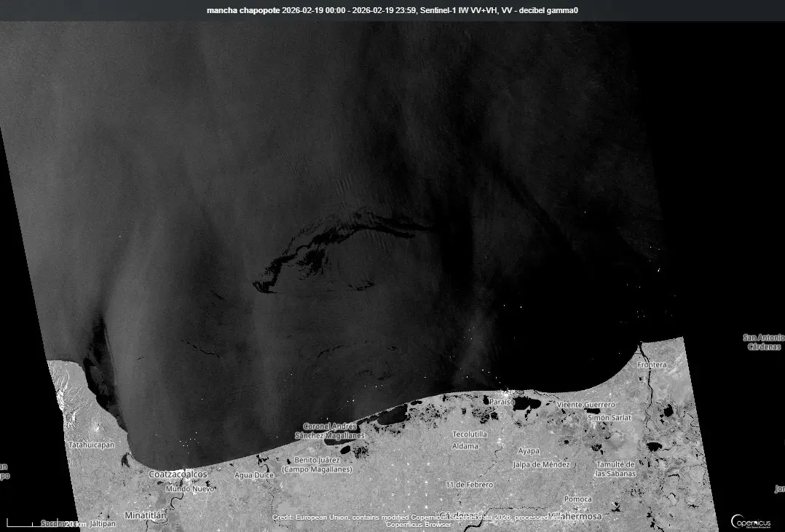Click the Tamulté de las Sabanas label
Viewport: 785px width, 532px height.
pyautogui.click(x=617, y=469)
